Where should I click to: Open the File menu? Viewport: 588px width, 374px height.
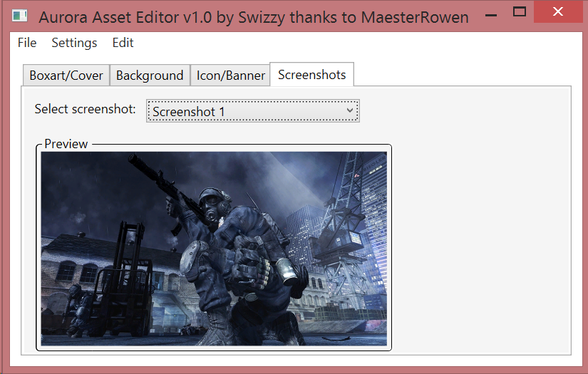27,43
